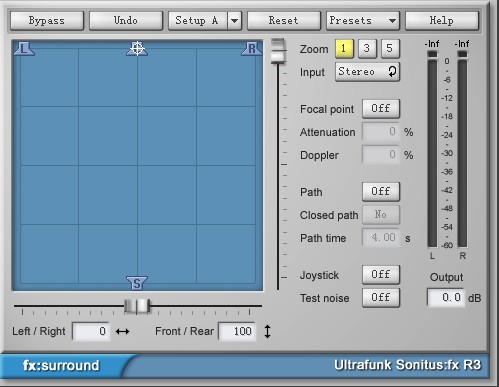
Task: Select the Right speaker icon
Action: click(251, 49)
